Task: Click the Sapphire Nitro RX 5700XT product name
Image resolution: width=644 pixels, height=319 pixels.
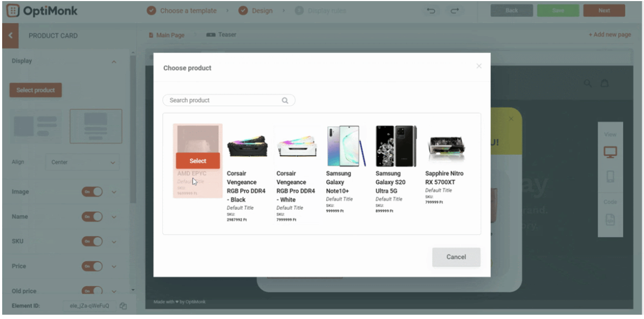Action: pos(444,178)
